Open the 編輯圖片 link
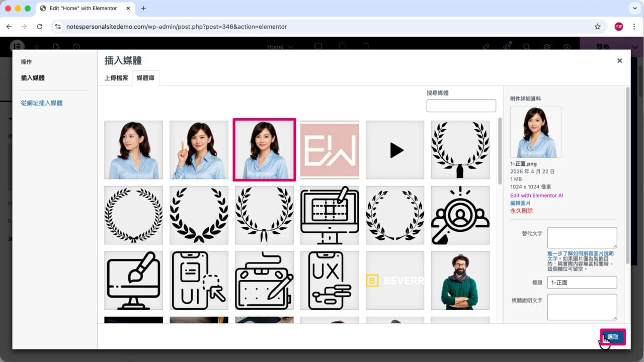 tap(520, 203)
